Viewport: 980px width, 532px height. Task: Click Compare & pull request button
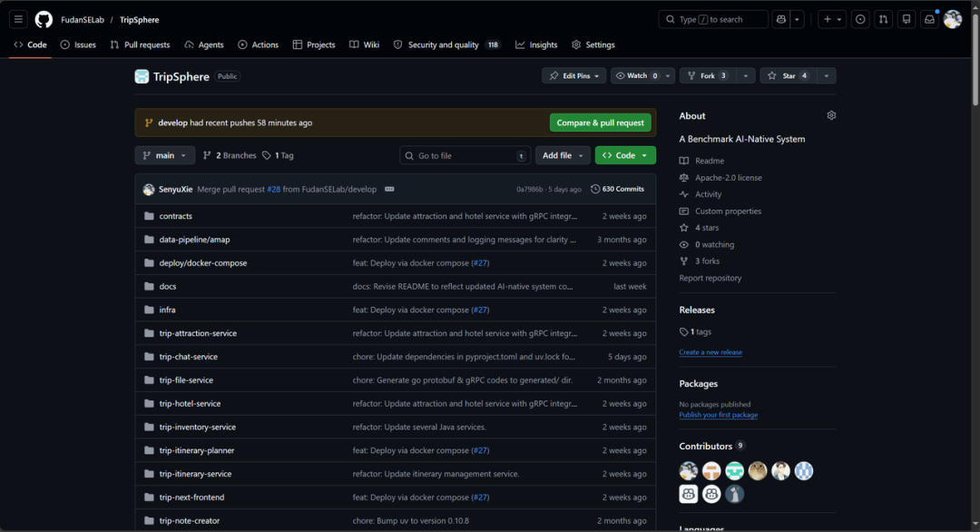tap(600, 123)
